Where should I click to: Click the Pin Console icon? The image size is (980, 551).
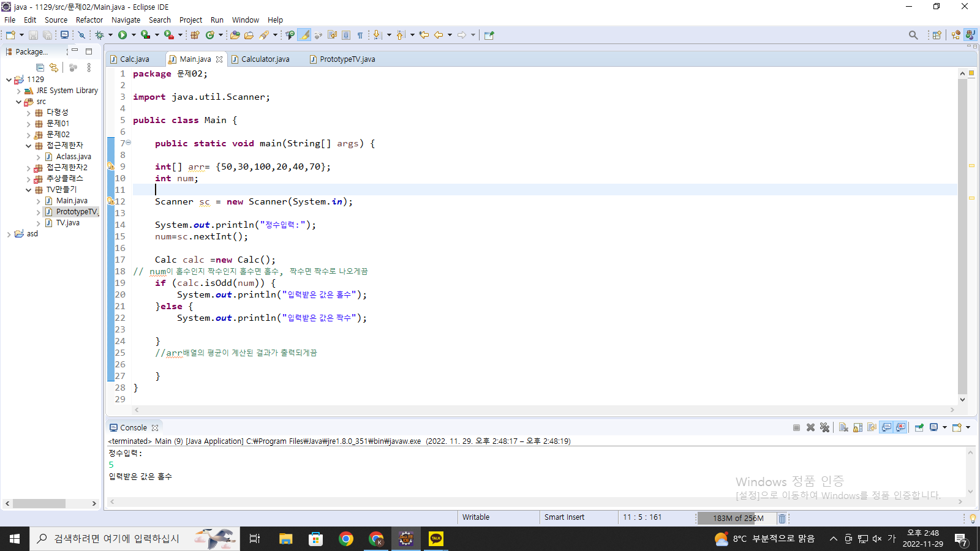click(919, 427)
